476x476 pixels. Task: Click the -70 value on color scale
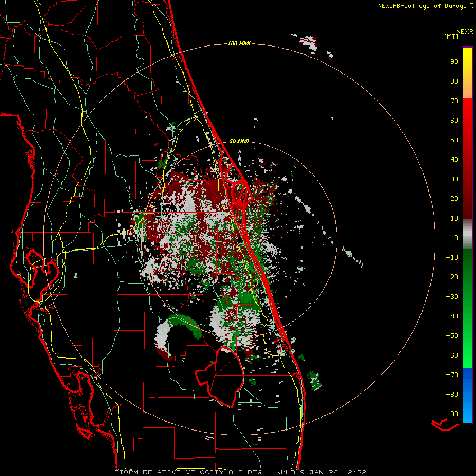tap(452, 375)
